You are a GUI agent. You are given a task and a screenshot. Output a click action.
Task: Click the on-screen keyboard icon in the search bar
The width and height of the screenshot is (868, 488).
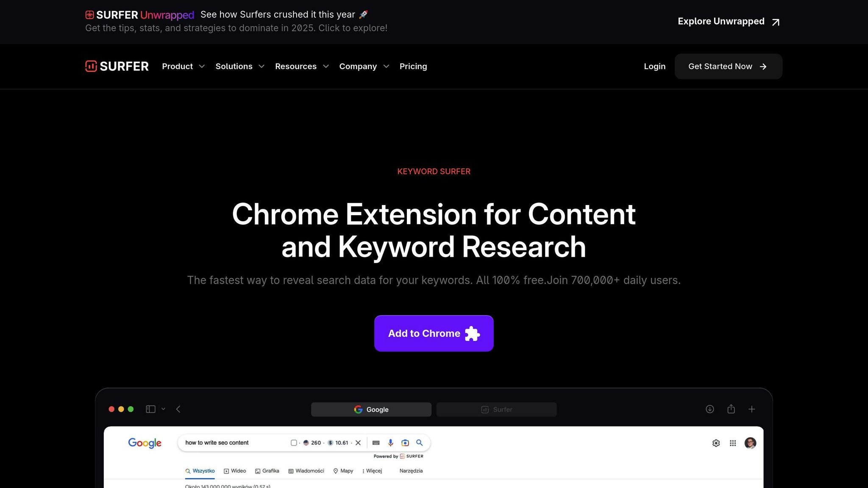click(x=376, y=443)
